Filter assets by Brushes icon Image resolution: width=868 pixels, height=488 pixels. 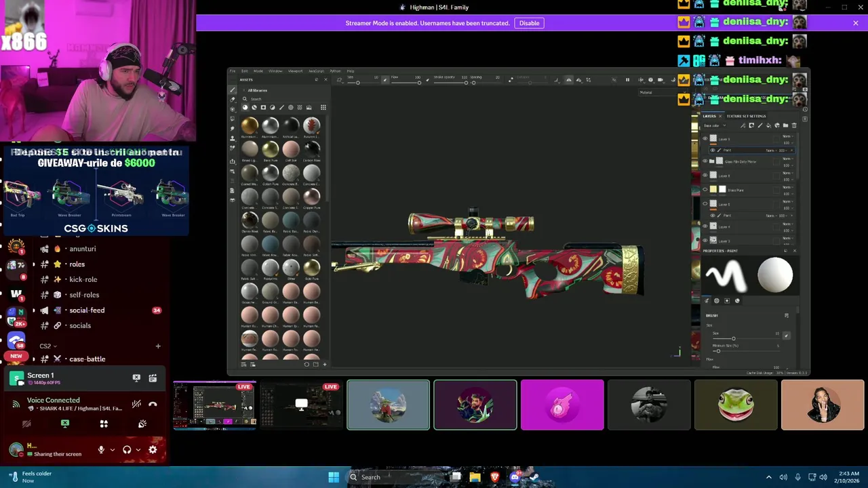coord(281,107)
